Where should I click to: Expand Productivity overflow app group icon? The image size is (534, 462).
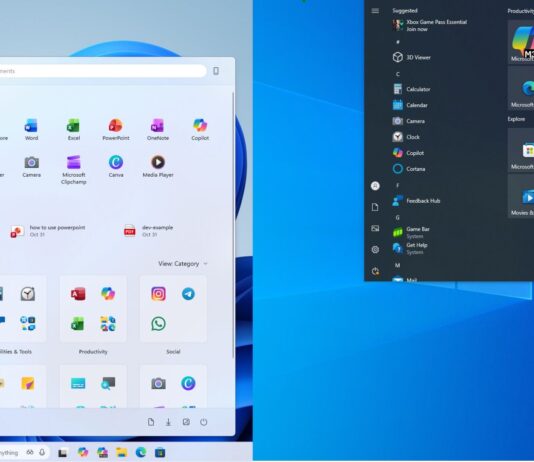[x=108, y=324]
